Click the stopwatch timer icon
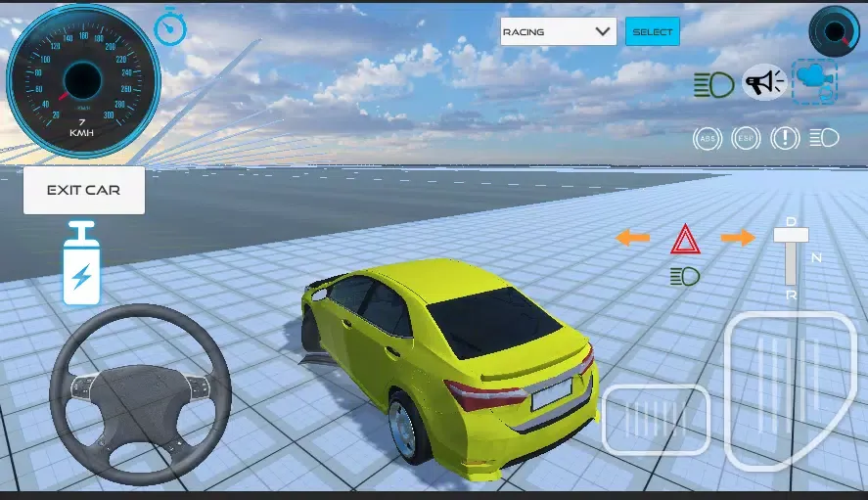This screenshot has height=500, width=868. tap(170, 26)
